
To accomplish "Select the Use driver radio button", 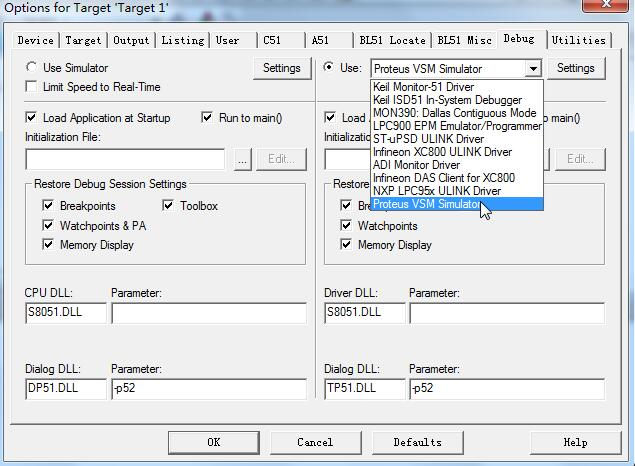I will 328,67.
